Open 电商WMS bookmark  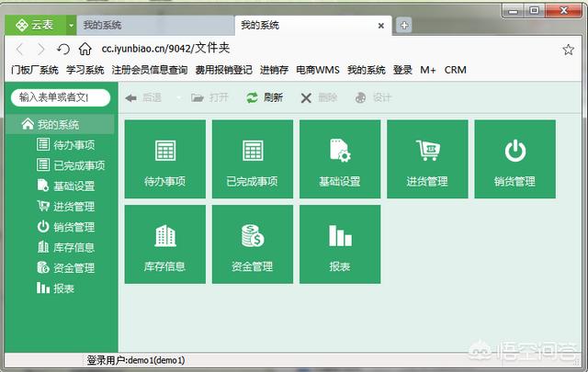[x=318, y=70]
